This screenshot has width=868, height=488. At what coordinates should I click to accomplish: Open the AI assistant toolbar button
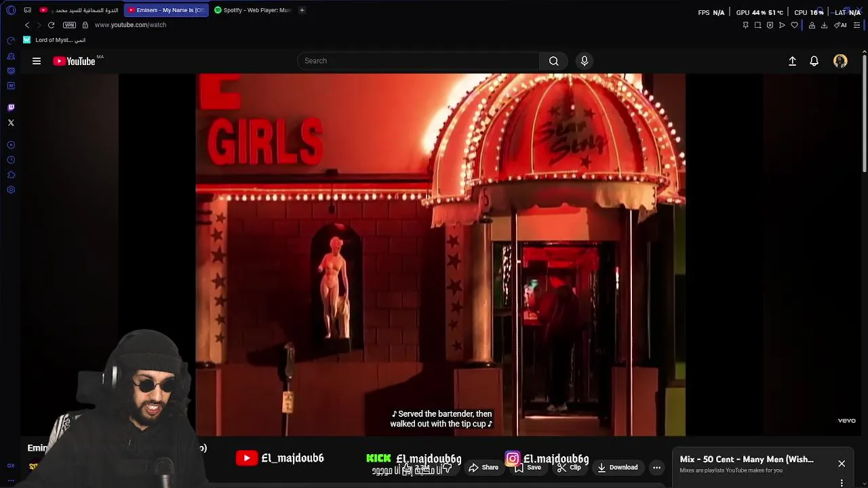coord(840,25)
